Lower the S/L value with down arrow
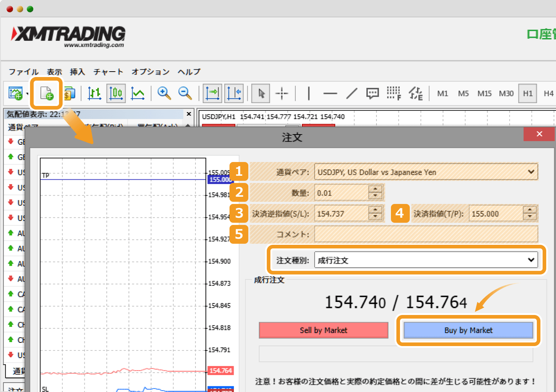 (x=375, y=217)
